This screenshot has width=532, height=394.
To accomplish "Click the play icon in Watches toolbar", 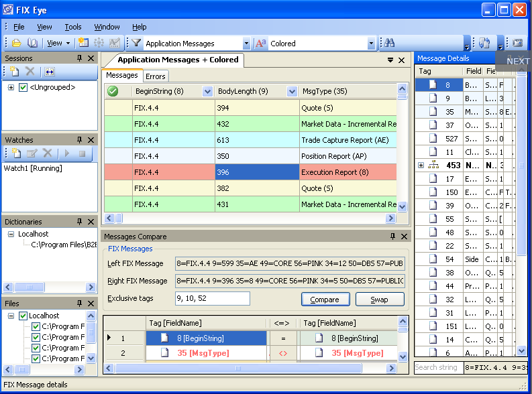I will coord(67,153).
